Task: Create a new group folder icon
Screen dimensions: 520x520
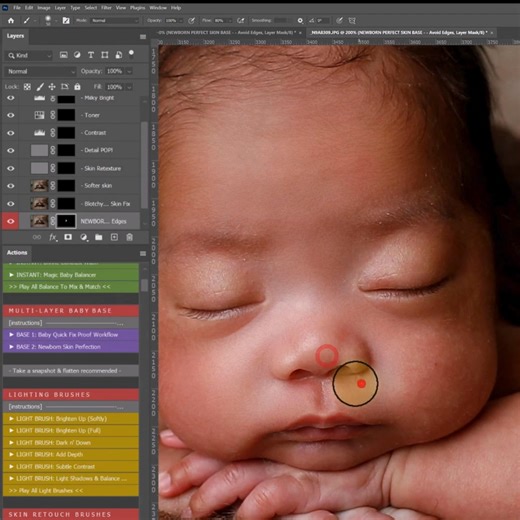Action: point(99,237)
